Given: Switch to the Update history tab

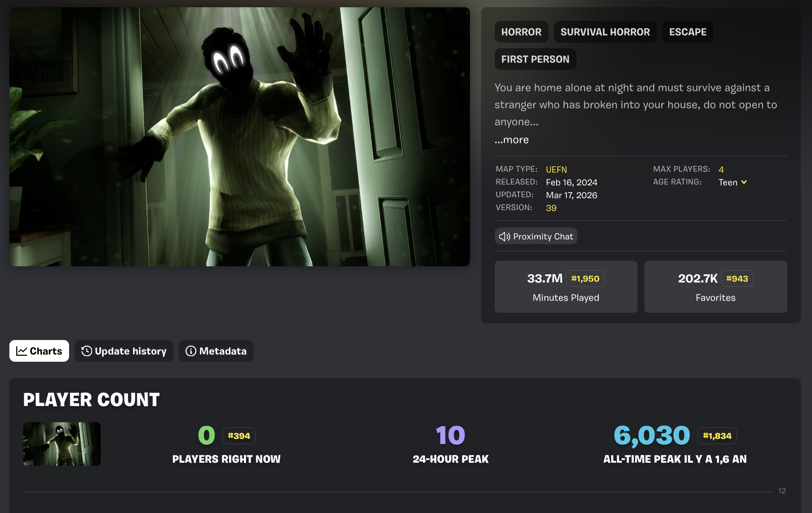Looking at the screenshot, I should tap(124, 351).
